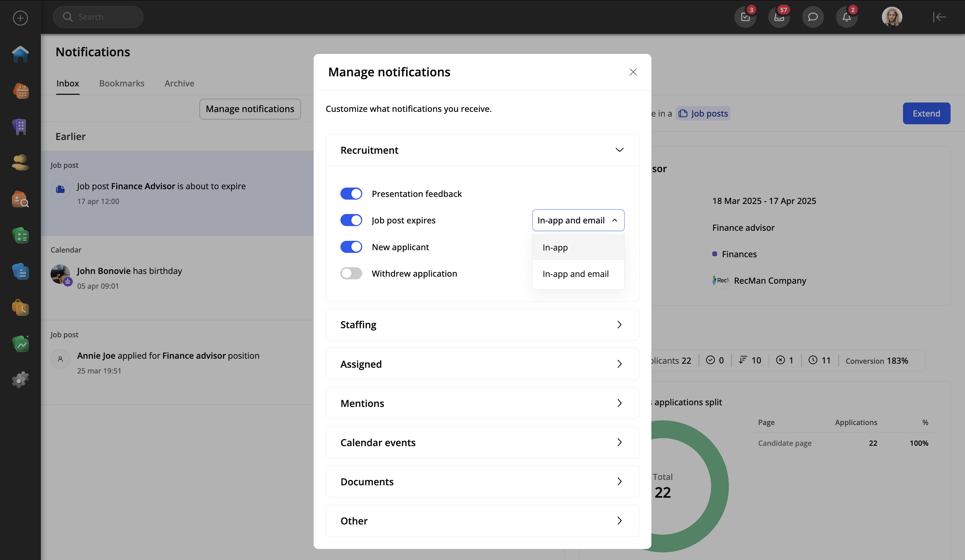Open the settings gear icon in sidebar
This screenshot has width=965, height=560.
pos(20,380)
